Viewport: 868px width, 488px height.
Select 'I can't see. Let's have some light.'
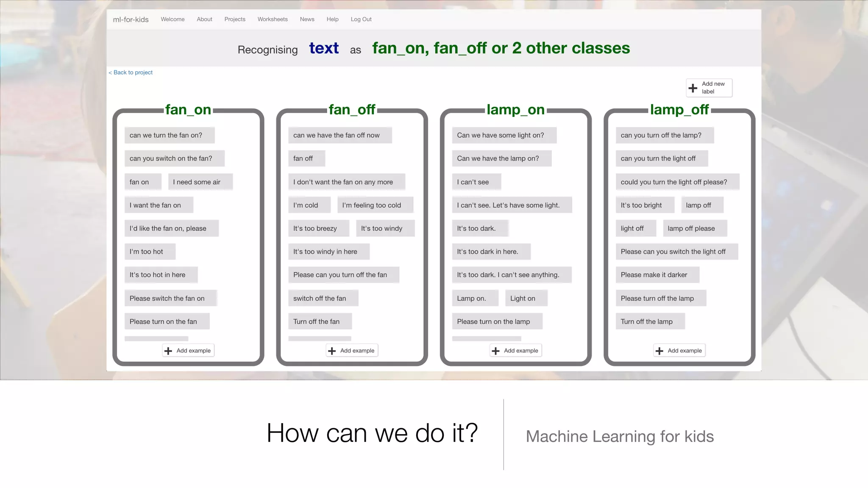(x=512, y=205)
